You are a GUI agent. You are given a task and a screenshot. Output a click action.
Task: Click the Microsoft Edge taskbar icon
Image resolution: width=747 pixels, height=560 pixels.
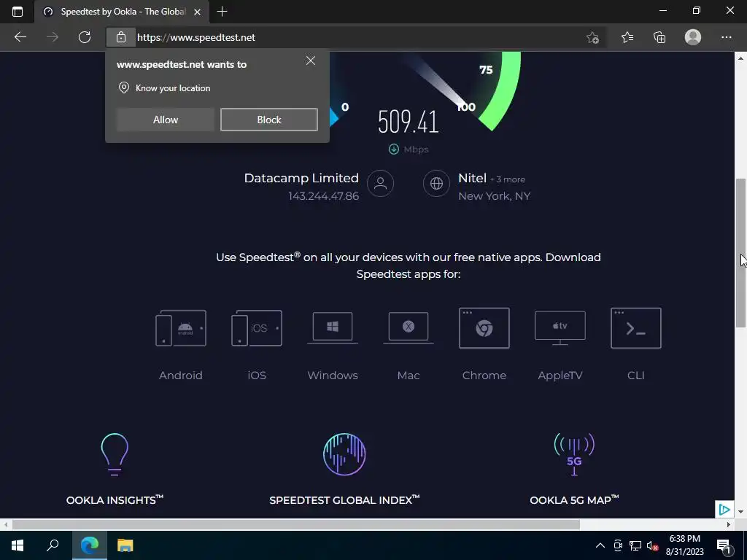point(90,545)
